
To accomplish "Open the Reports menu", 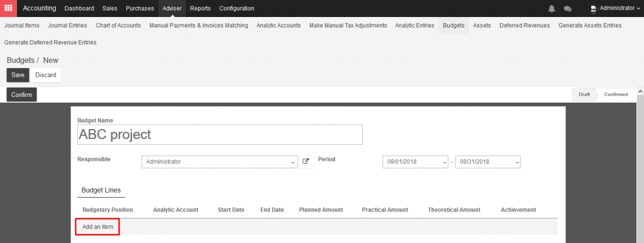I will 201,8.
